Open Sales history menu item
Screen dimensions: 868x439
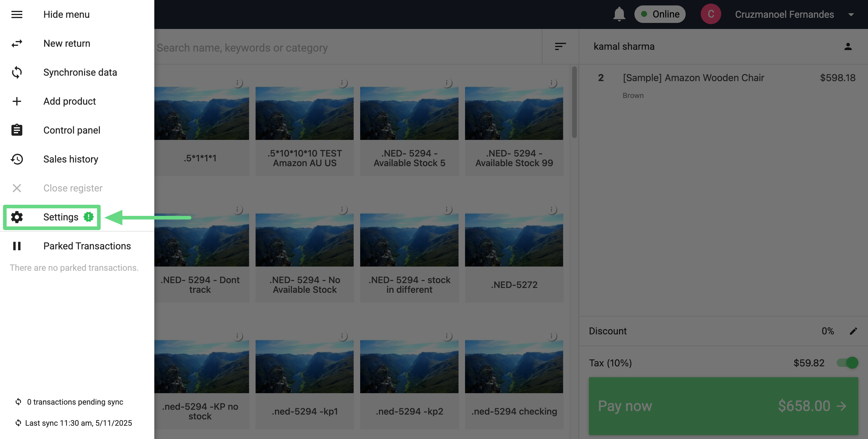(x=71, y=159)
